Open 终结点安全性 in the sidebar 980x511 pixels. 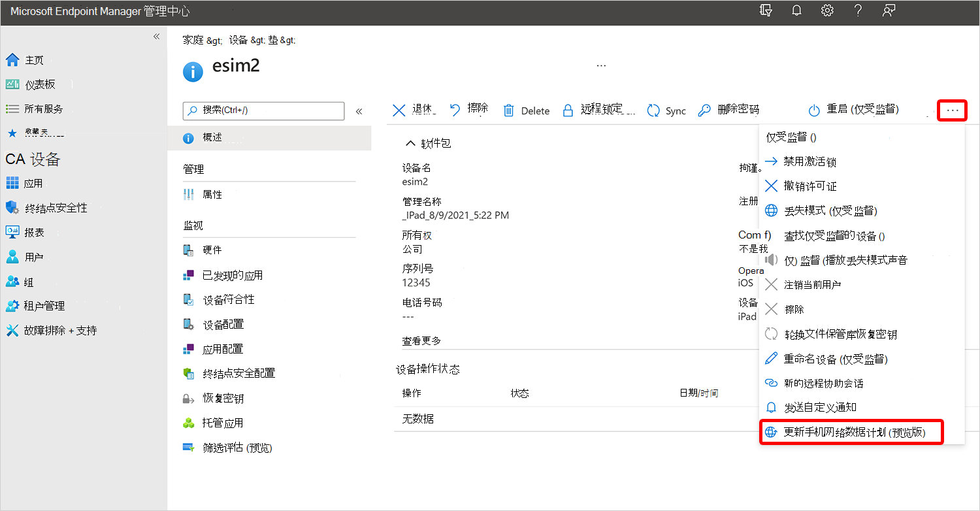point(56,208)
